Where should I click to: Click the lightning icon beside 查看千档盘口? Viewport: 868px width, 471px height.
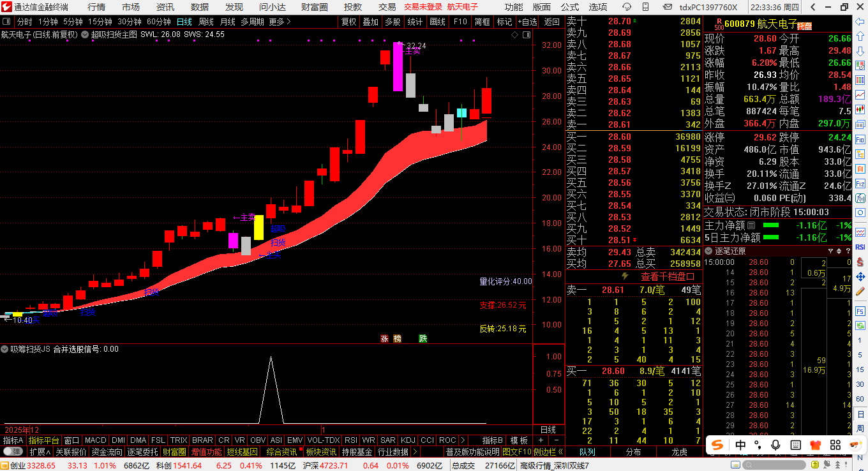click(x=625, y=276)
